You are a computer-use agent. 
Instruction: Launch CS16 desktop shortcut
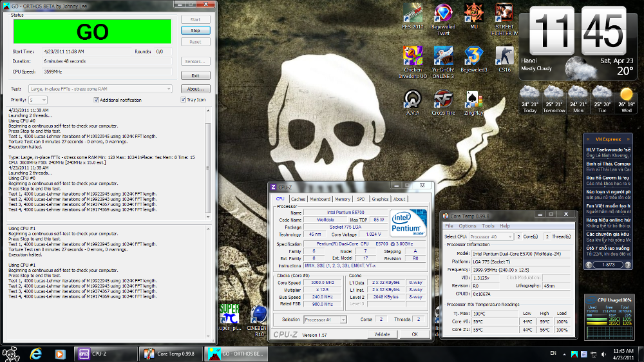[504, 59]
